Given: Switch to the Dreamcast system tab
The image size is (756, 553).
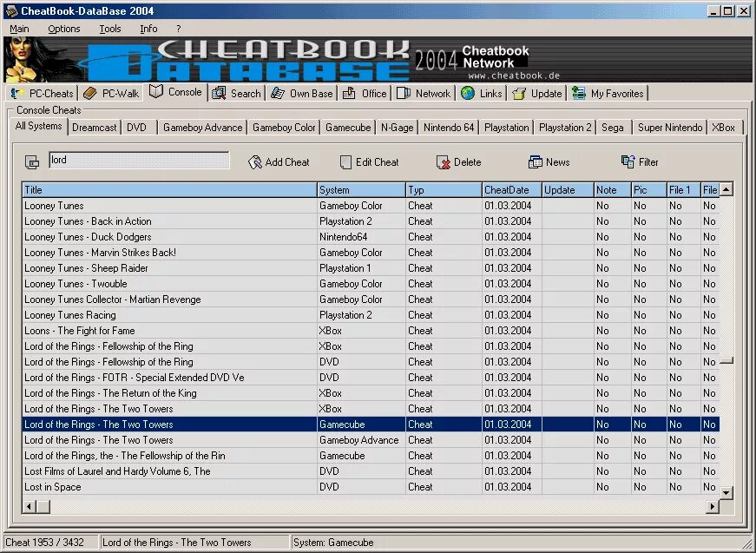Looking at the screenshot, I should [x=95, y=128].
